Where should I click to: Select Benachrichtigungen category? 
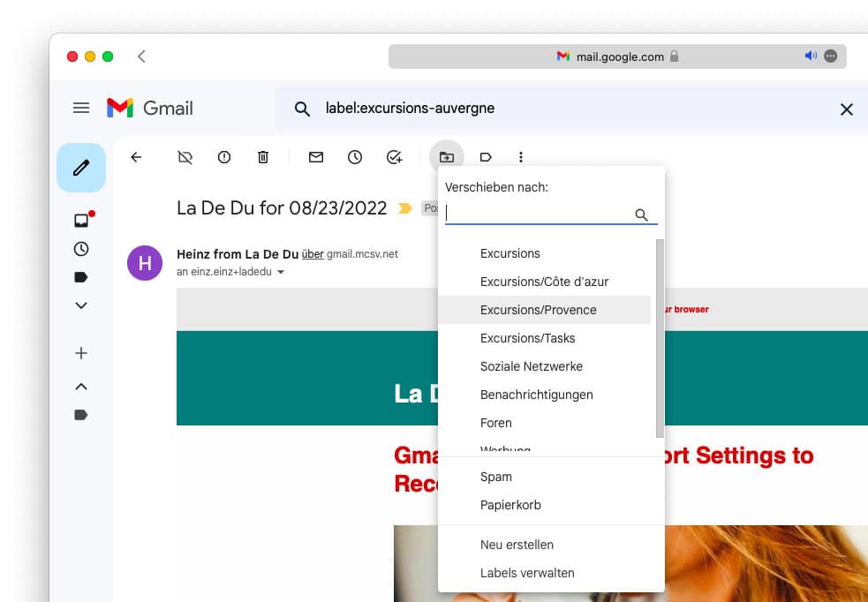coord(544,395)
